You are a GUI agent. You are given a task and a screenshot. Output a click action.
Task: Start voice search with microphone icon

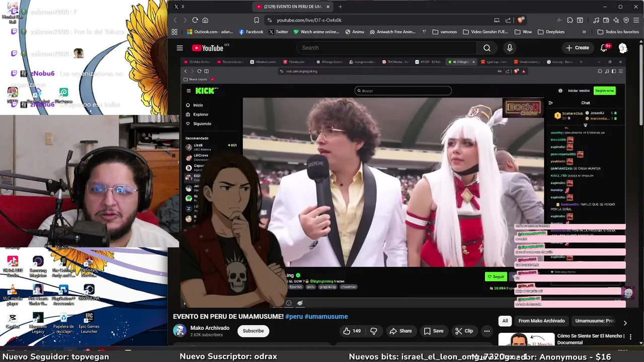click(x=510, y=48)
